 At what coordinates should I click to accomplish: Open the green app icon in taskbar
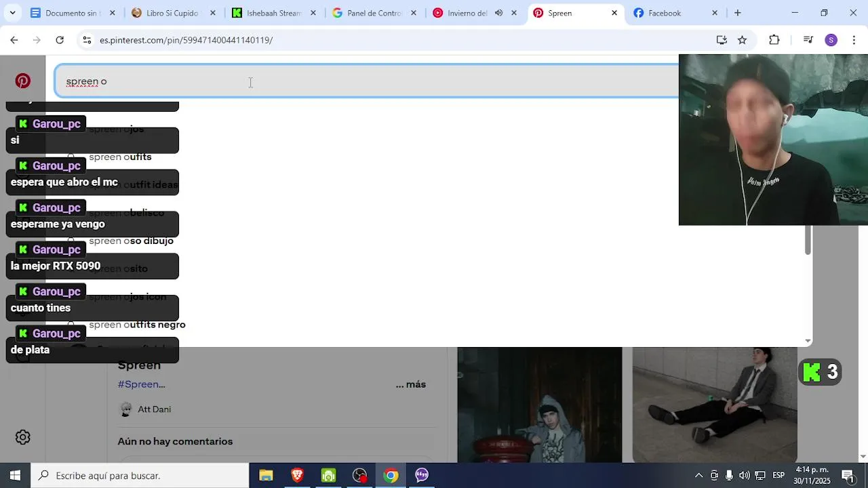[x=328, y=475]
